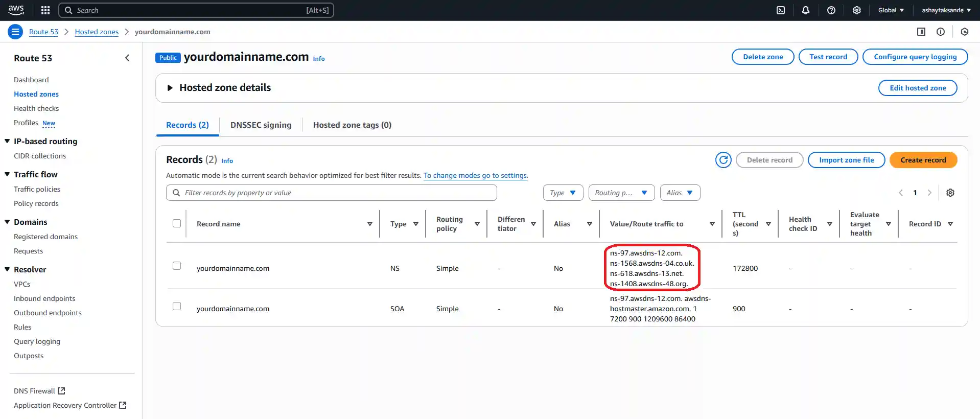980x419 pixels.
Task: Select all records checkbox in header
Action: coord(177,223)
